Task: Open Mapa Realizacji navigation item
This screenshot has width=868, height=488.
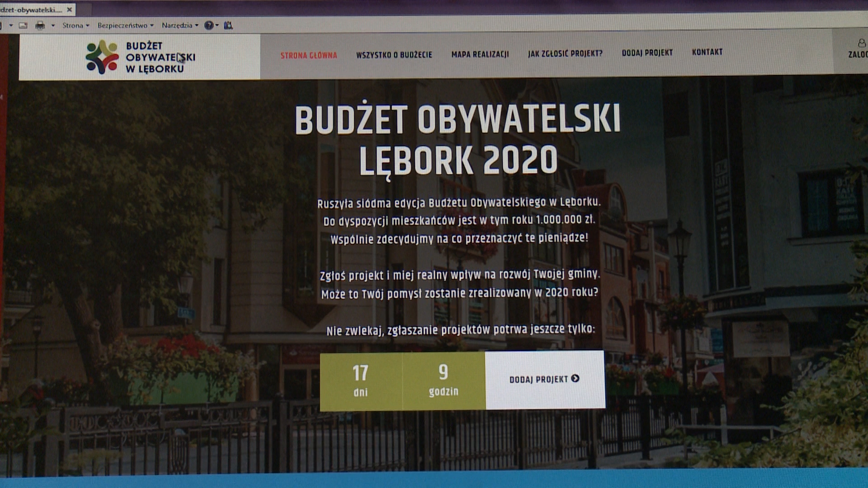Action: point(480,54)
